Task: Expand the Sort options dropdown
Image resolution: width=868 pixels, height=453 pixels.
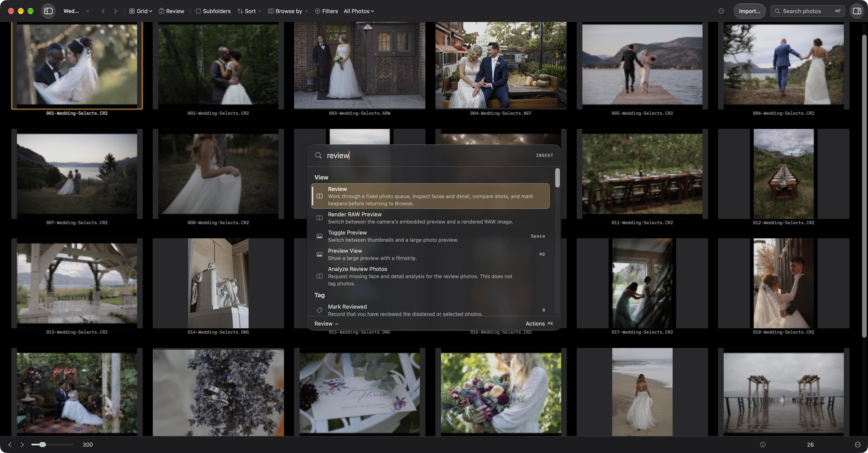Action: [x=249, y=11]
